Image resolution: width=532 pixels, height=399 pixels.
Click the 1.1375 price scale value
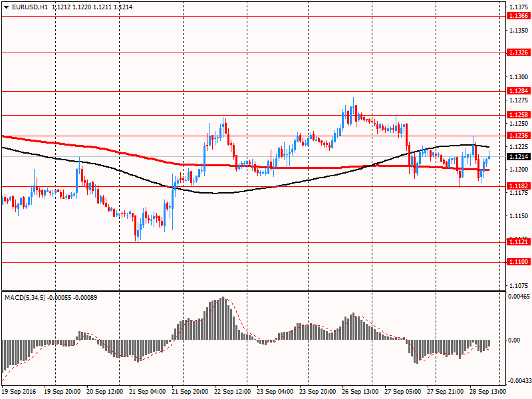point(519,7)
